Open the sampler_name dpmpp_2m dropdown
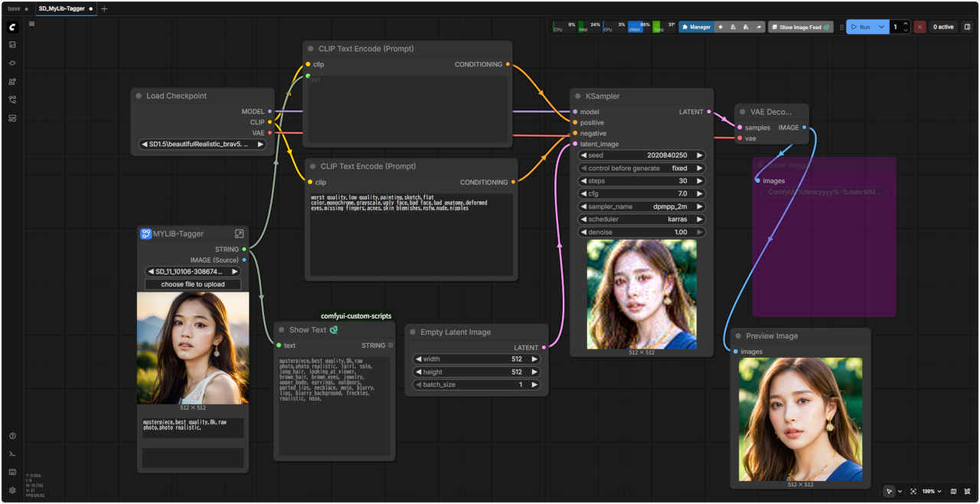This screenshot has height=504, width=980. (642, 207)
